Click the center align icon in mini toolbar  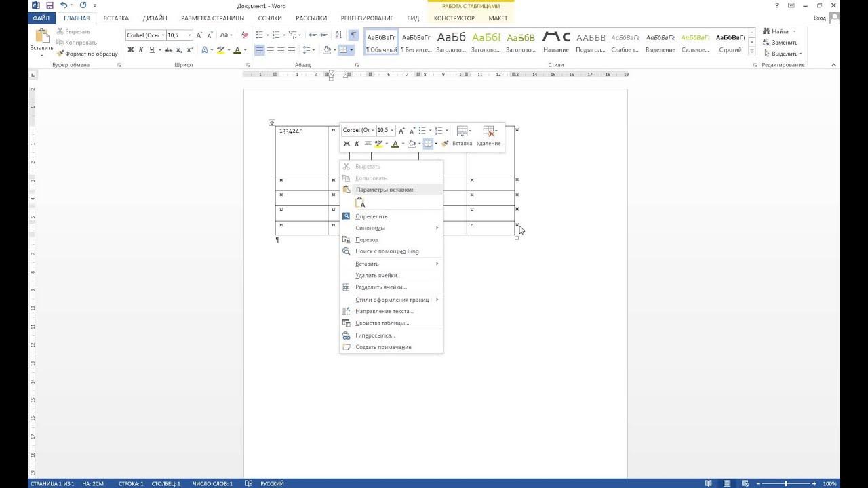click(368, 144)
